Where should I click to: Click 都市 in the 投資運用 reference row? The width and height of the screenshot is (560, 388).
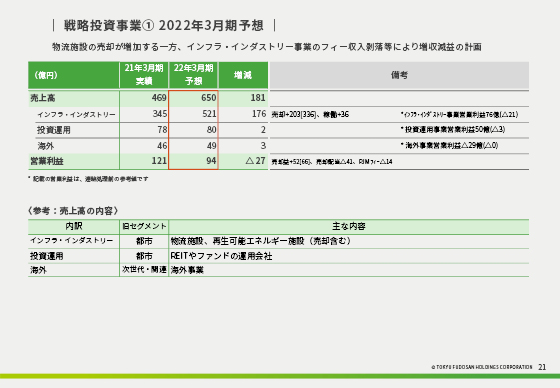click(144, 256)
